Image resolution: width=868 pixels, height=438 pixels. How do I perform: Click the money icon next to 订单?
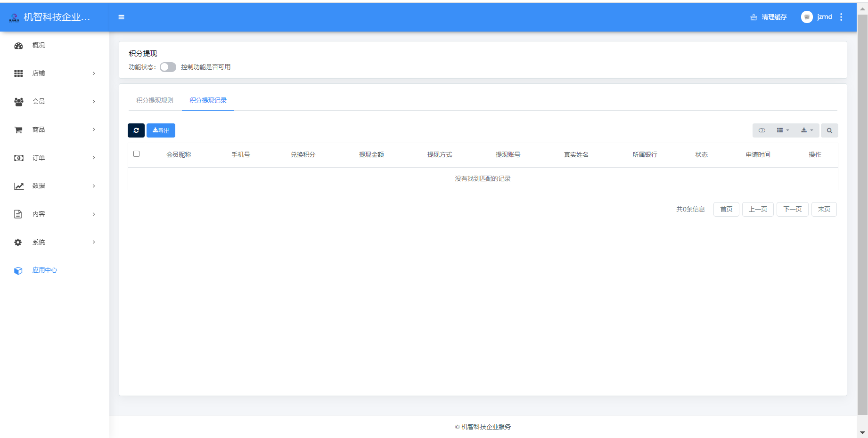pos(18,158)
